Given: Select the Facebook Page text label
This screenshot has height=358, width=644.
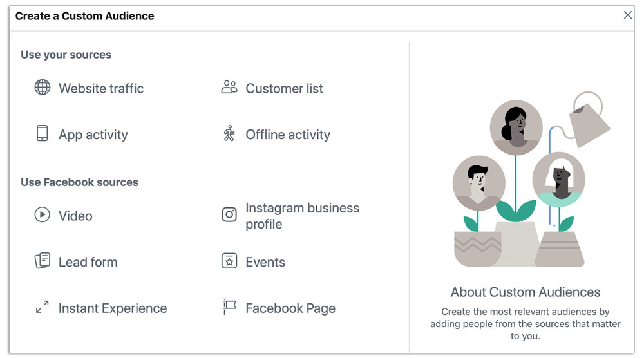Looking at the screenshot, I should [x=290, y=308].
